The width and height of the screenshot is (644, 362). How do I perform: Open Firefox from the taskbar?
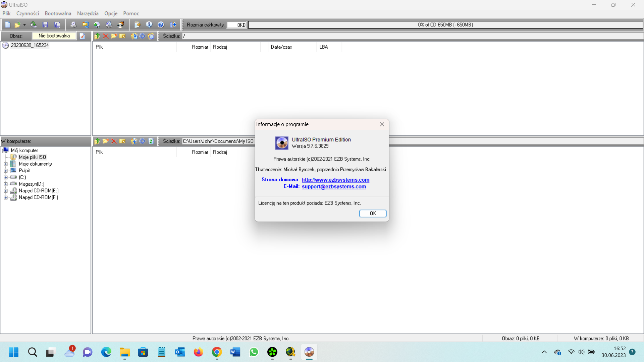[x=198, y=352]
